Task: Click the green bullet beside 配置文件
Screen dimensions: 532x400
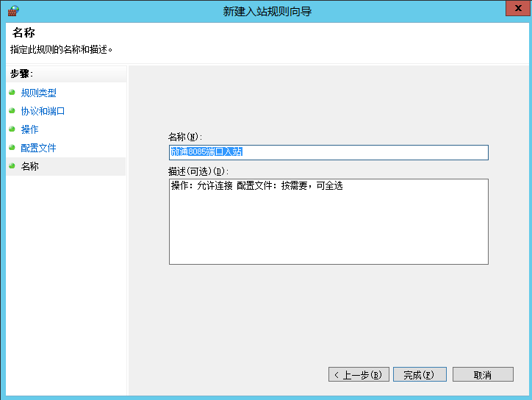Action: 12,148
